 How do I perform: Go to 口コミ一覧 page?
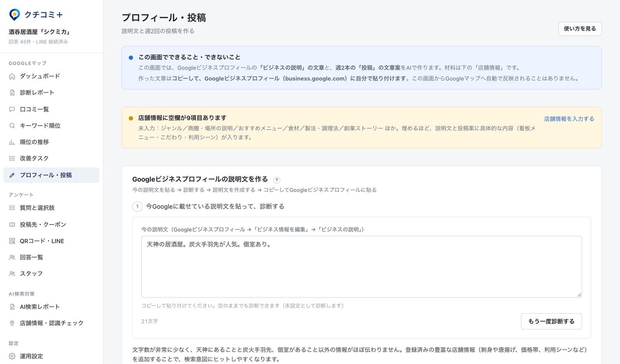pyautogui.click(x=52, y=109)
